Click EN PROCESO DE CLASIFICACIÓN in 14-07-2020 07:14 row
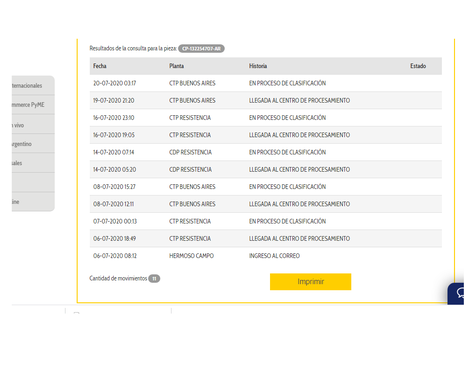The image size is (470, 370). [x=287, y=152]
